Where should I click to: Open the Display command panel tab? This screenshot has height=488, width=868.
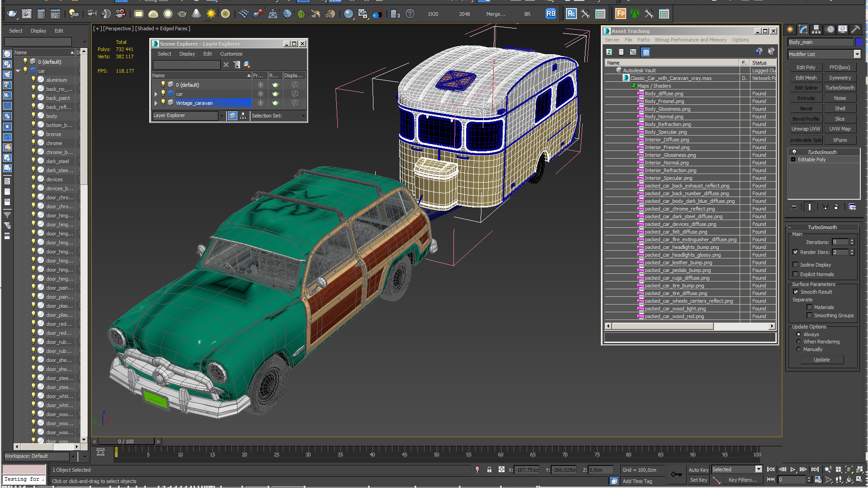843,29
